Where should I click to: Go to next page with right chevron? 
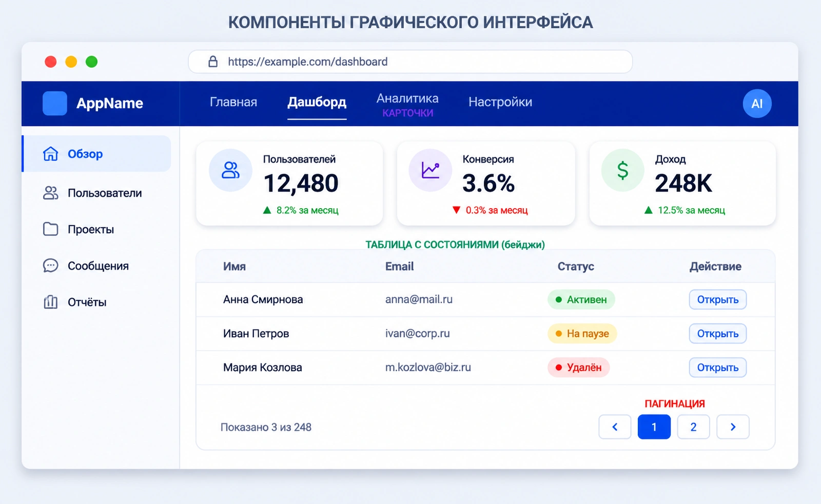coord(733,427)
